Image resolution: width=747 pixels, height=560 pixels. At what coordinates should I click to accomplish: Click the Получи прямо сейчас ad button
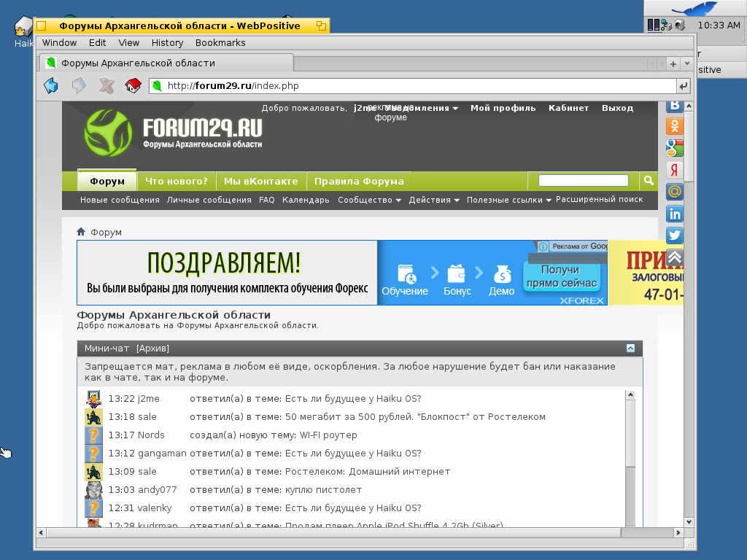[562, 276]
